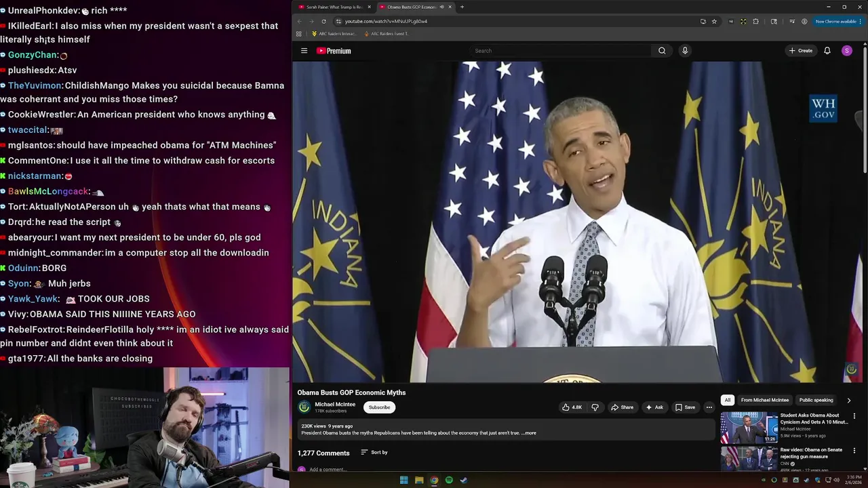This screenshot has width=868, height=488.
Task: Click the 1,277 Comments heading
Action: pyautogui.click(x=323, y=453)
